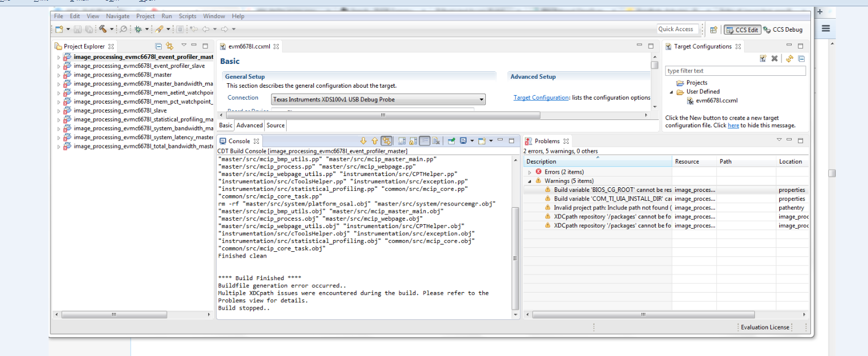The image size is (868, 356).
Task: Click Collapse All in Target Configurations
Action: [x=801, y=58]
